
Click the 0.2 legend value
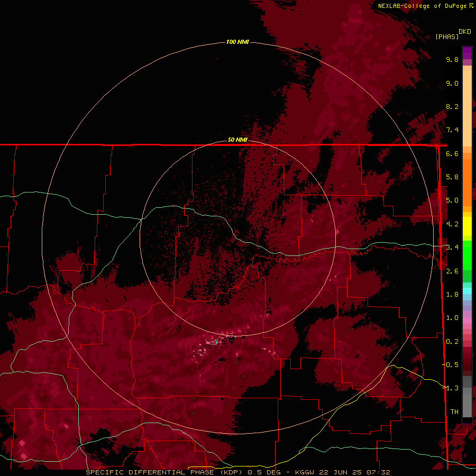(x=452, y=342)
